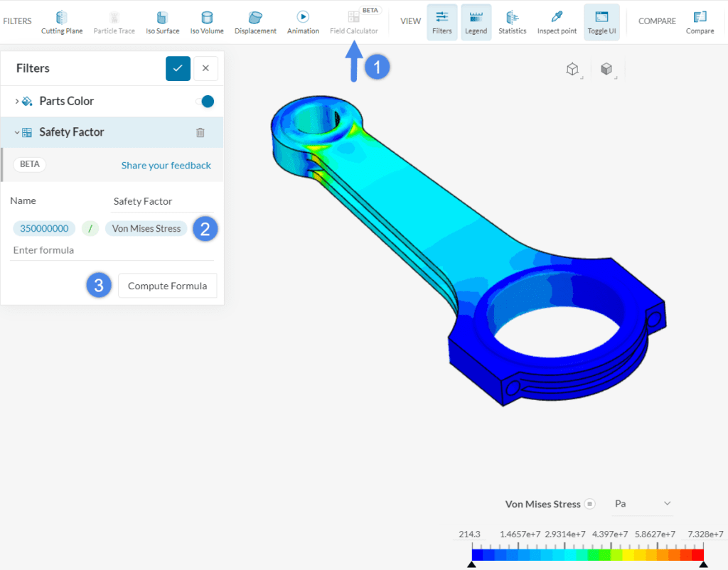Open the Compare results tool
The height and width of the screenshot is (570, 728).
[x=700, y=21]
